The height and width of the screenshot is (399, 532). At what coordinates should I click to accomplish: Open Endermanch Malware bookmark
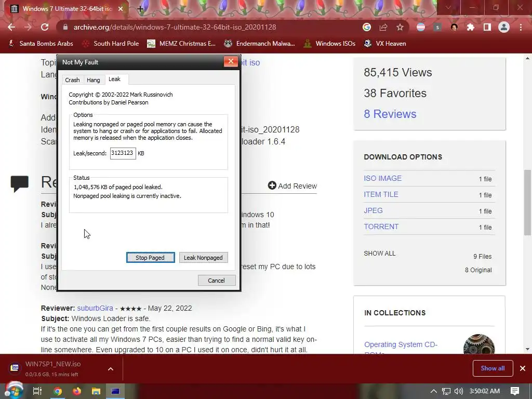coord(259,44)
